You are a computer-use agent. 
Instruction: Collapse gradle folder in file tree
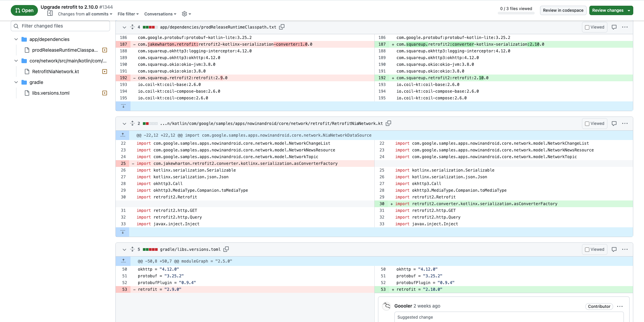click(16, 82)
